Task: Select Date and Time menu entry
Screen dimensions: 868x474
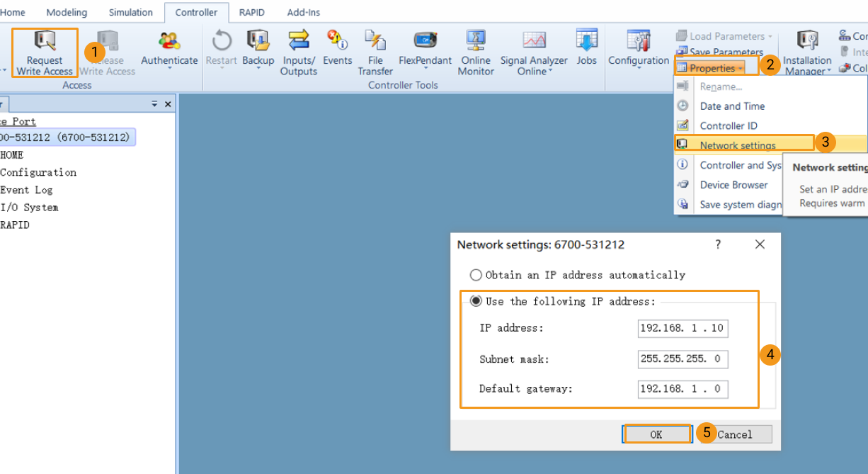Action: pyautogui.click(x=732, y=106)
